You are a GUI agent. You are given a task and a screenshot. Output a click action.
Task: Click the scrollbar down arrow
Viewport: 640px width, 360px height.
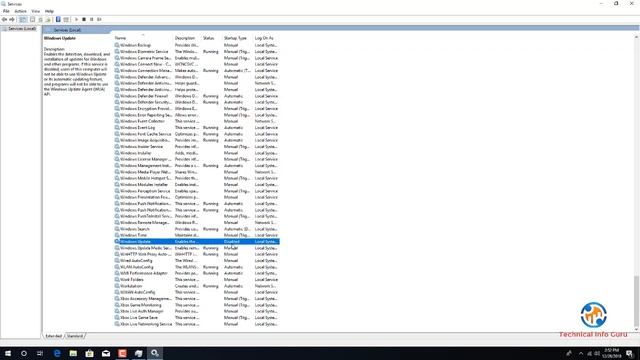[x=636, y=329]
